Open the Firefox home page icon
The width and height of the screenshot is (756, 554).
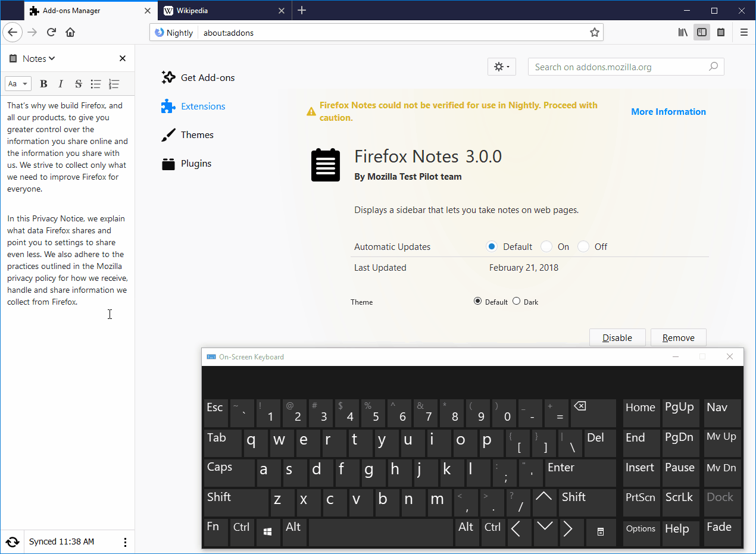coord(70,32)
